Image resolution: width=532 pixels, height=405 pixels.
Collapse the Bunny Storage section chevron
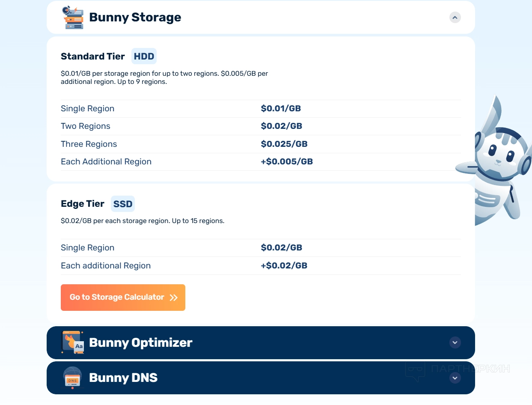point(455,18)
